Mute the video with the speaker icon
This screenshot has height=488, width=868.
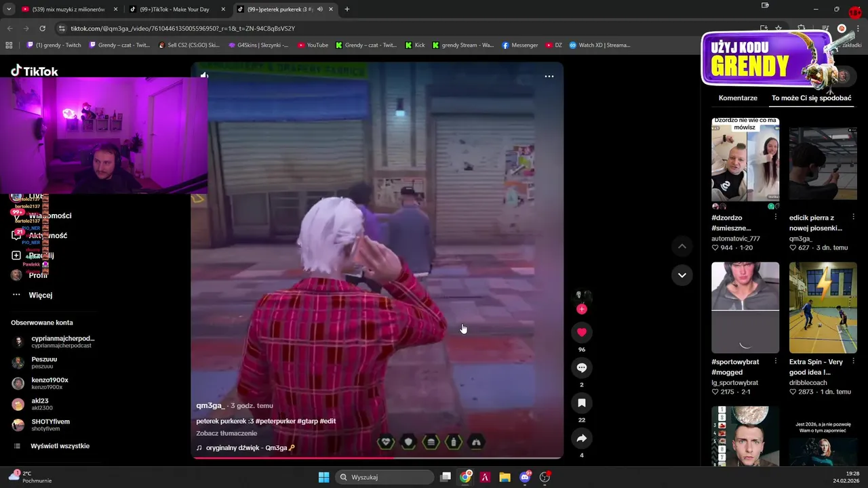[203, 75]
